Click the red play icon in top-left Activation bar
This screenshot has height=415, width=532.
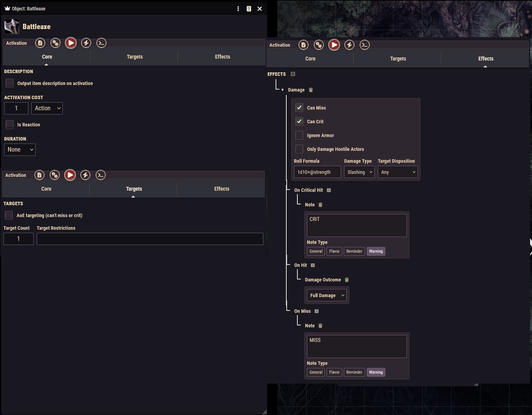[71, 43]
